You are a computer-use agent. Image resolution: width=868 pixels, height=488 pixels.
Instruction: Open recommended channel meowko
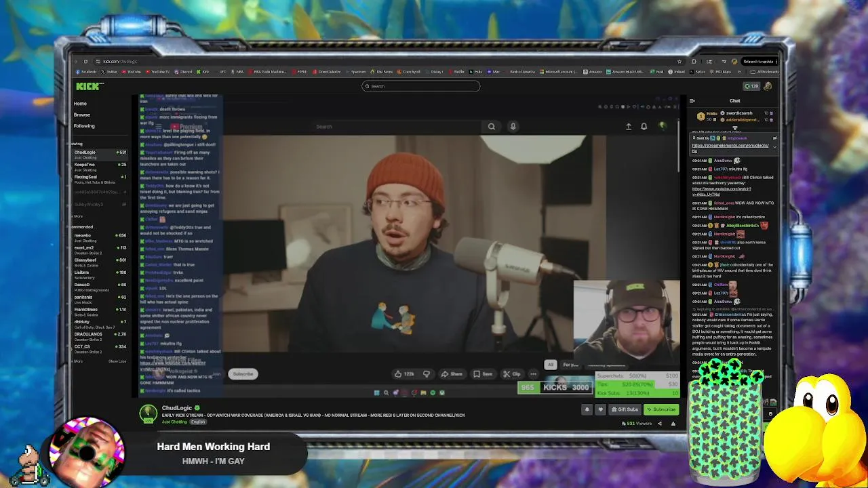pyautogui.click(x=100, y=237)
